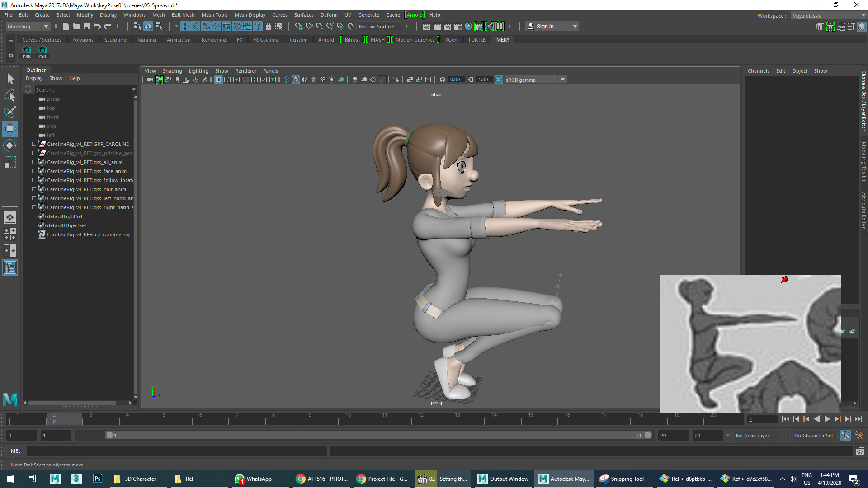Click the Sign In button
The image size is (868, 488).
[545, 26]
